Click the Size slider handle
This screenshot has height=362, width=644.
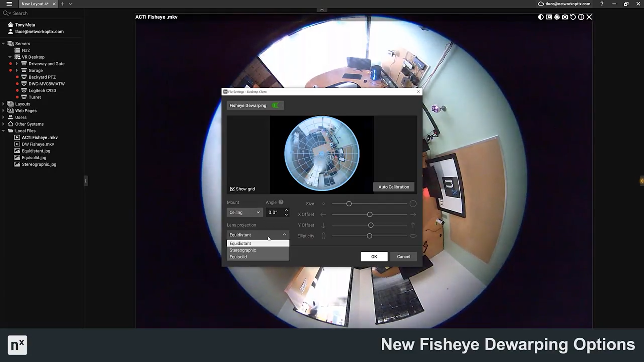click(349, 204)
